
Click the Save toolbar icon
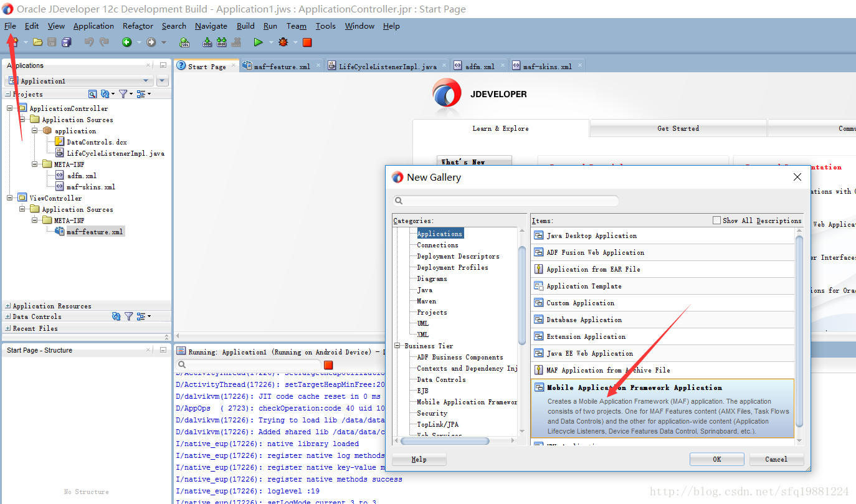pyautogui.click(x=52, y=42)
